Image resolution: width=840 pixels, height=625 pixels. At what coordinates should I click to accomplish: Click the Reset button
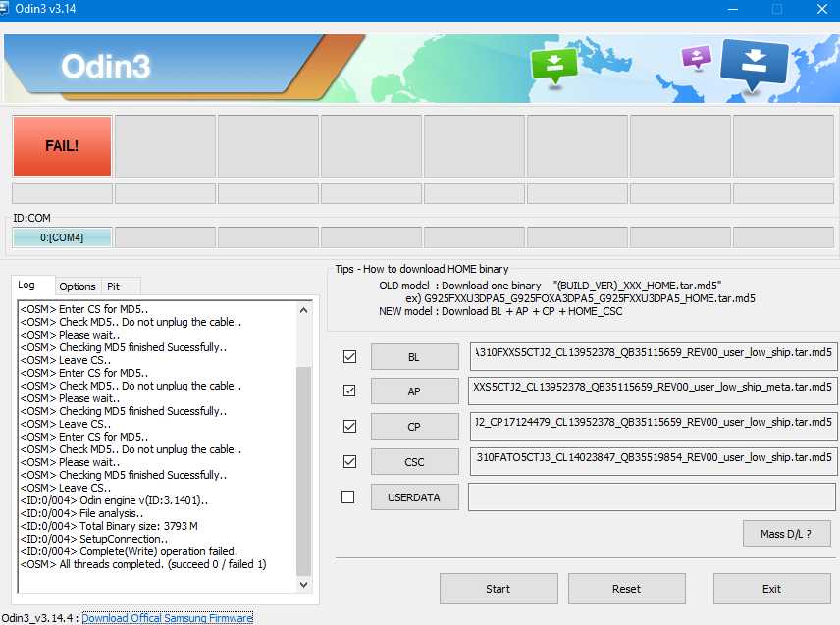pyautogui.click(x=626, y=589)
